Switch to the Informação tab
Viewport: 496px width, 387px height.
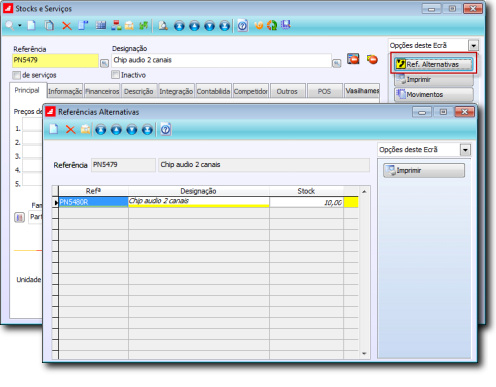pos(65,91)
